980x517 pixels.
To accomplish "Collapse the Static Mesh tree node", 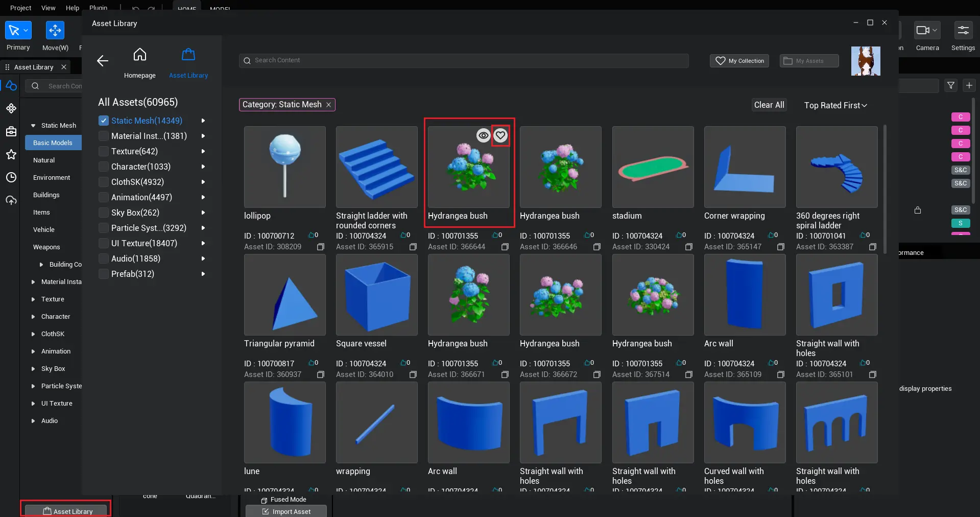I will click(x=33, y=126).
